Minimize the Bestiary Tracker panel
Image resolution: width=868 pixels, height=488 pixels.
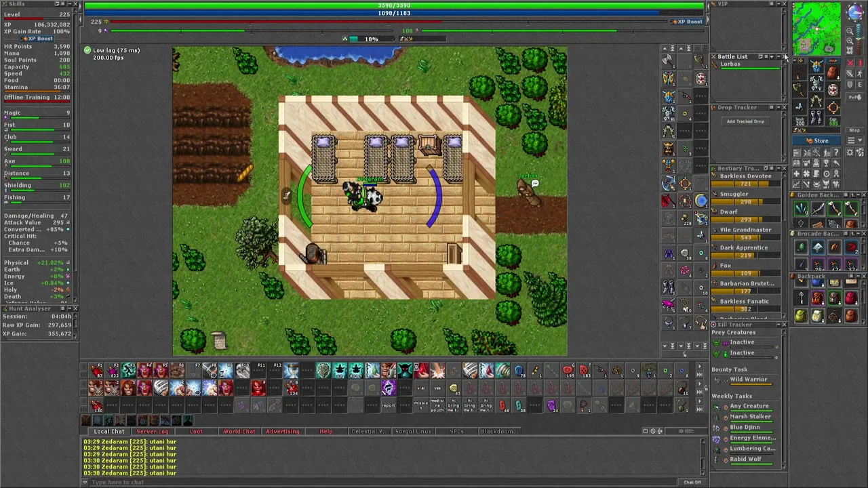778,169
